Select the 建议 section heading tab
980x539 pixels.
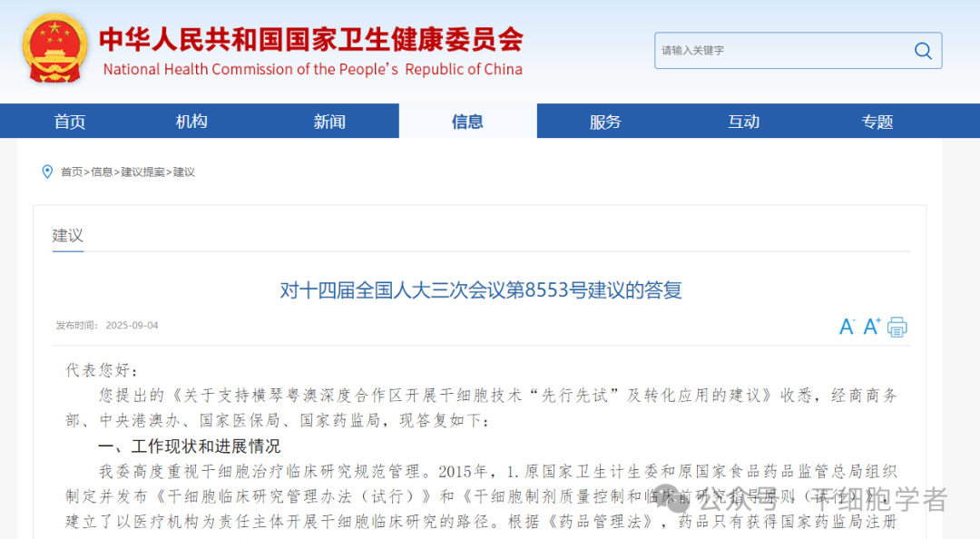[68, 236]
